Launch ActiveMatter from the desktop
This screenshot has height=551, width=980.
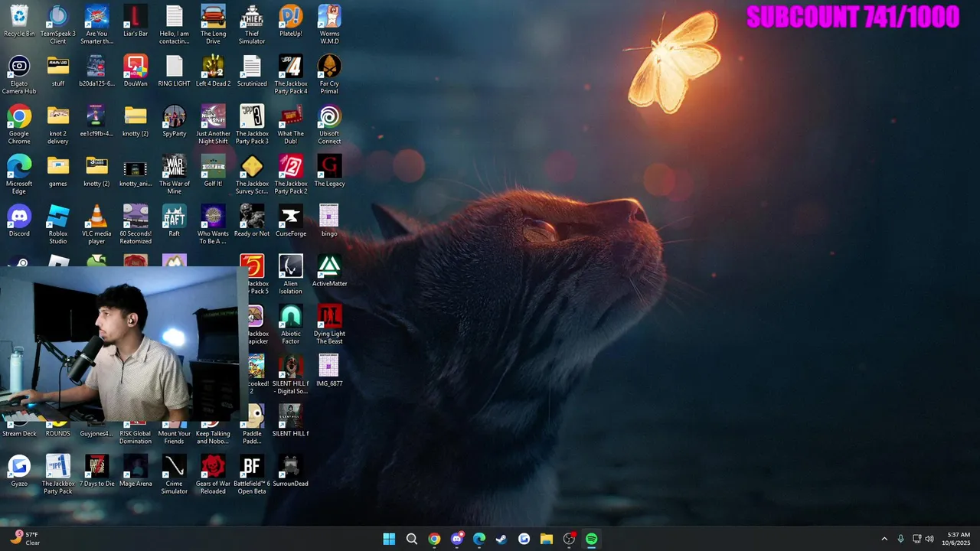pyautogui.click(x=329, y=271)
